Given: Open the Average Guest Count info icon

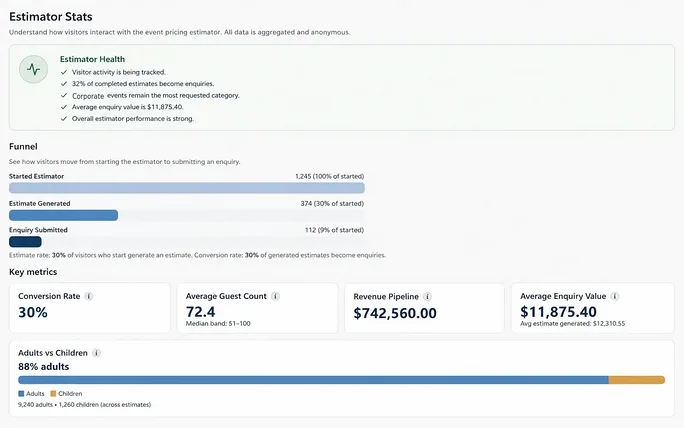Looking at the screenshot, I should [275, 296].
